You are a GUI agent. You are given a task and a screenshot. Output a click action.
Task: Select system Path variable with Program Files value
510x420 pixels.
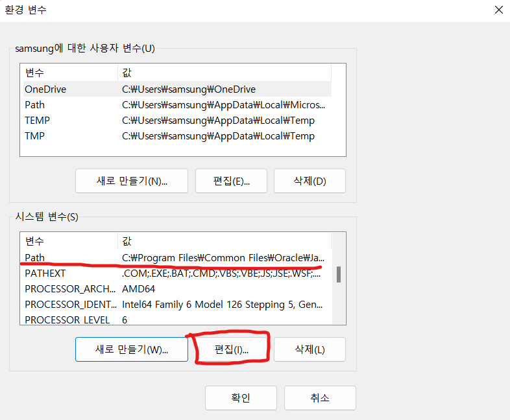(x=177, y=257)
